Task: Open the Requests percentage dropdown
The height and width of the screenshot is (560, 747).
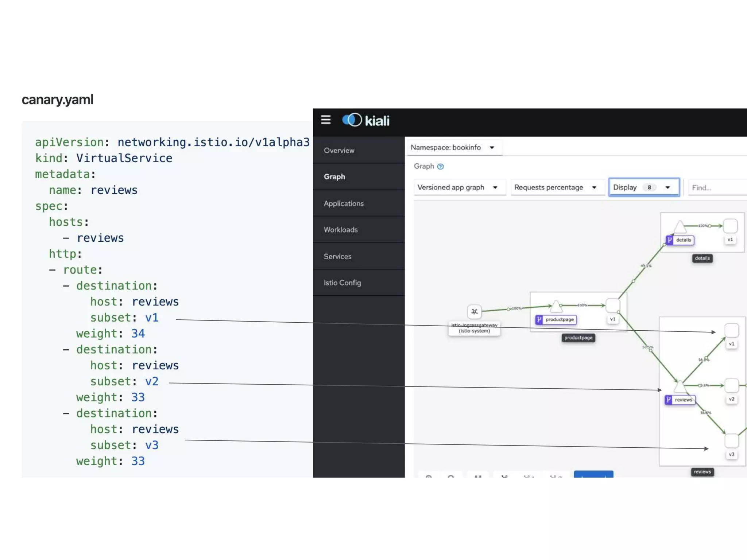Action: (x=555, y=187)
